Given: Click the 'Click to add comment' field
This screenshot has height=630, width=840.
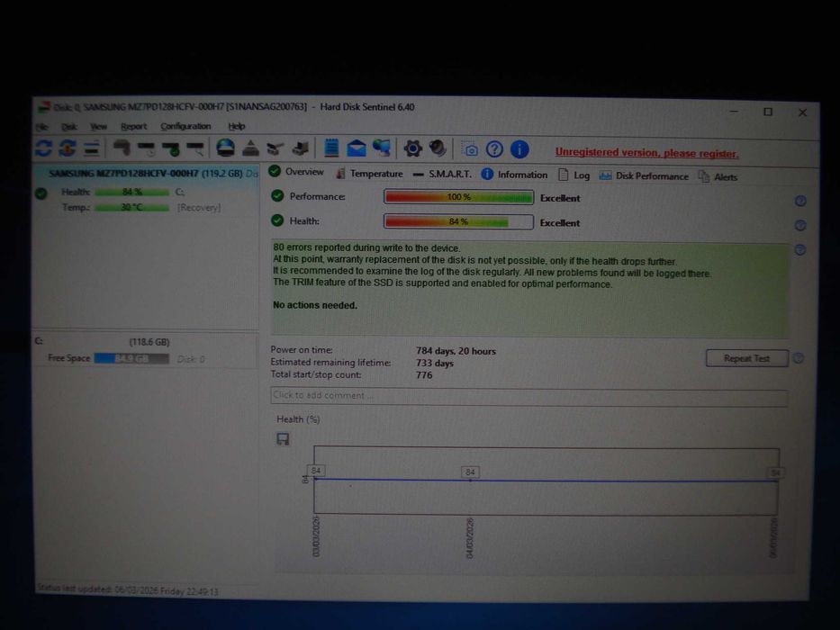Looking at the screenshot, I should pos(528,396).
